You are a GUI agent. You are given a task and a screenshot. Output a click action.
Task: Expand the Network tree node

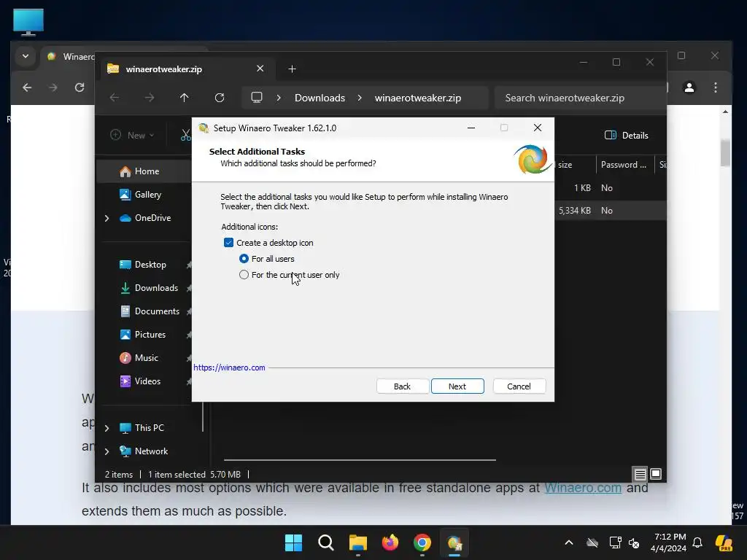[x=107, y=451]
